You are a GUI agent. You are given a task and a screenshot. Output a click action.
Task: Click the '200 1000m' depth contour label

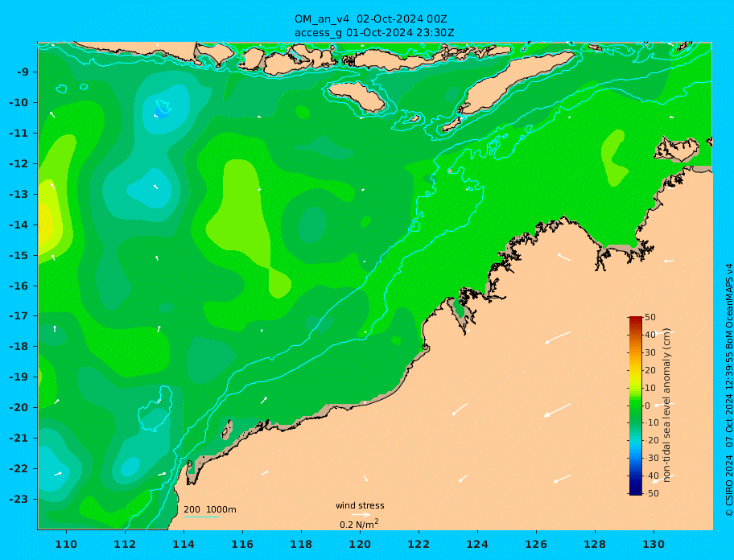[210, 509]
